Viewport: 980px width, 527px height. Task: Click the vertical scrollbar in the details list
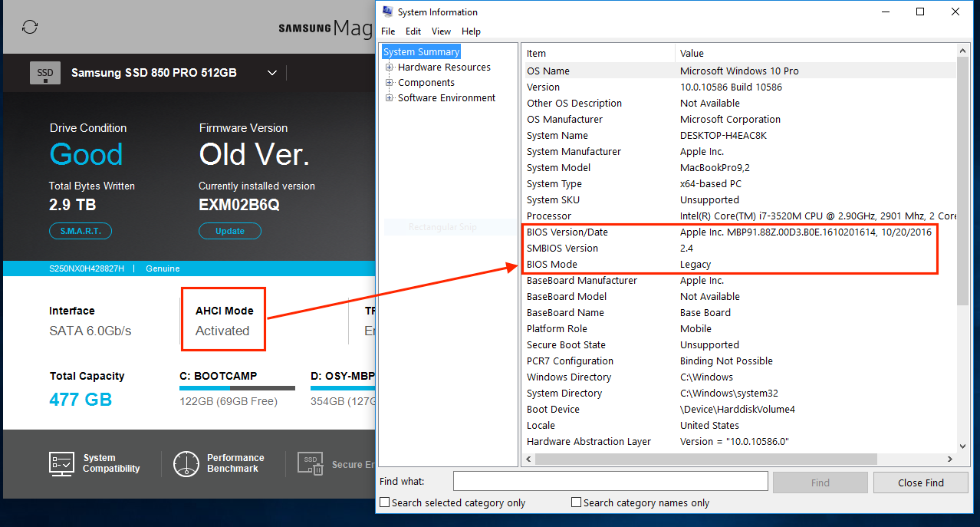963,180
